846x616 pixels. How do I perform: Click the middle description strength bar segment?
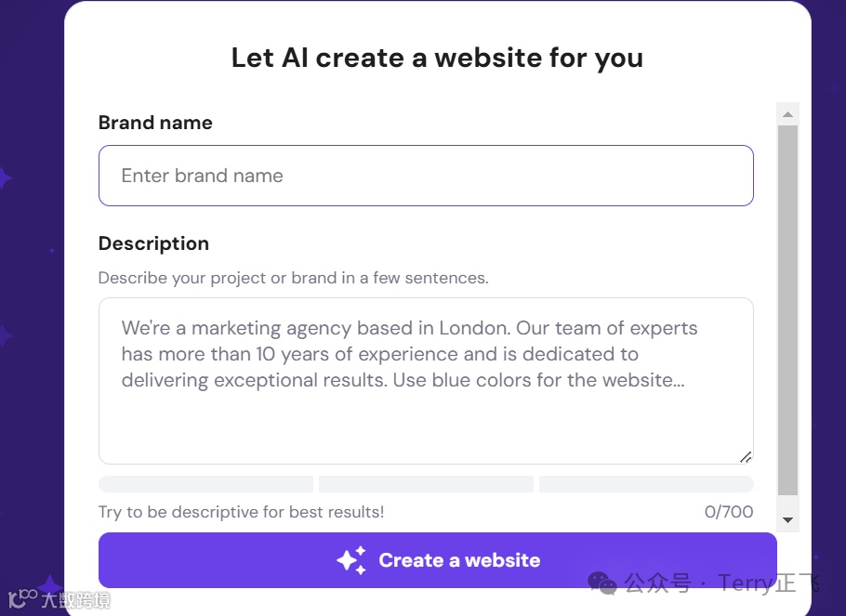coord(426,484)
